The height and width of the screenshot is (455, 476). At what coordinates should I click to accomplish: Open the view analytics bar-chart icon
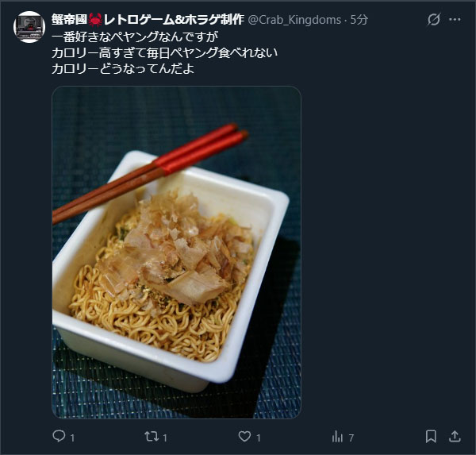[x=338, y=437]
